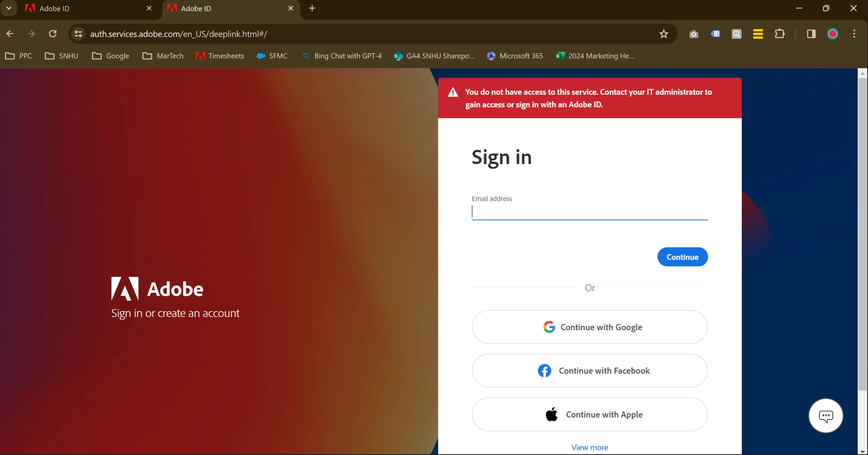The width and height of the screenshot is (868, 455).
Task: Open a new browser tab
Action: click(x=312, y=8)
